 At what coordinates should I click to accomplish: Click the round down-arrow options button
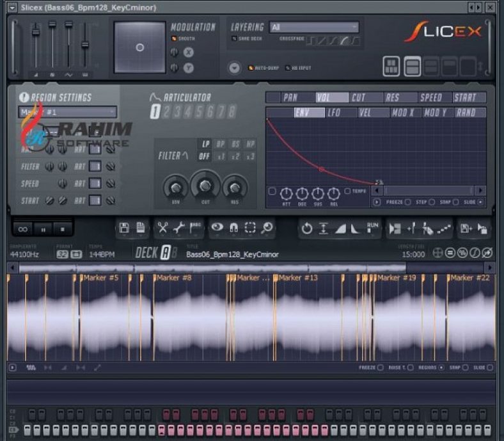[234, 68]
